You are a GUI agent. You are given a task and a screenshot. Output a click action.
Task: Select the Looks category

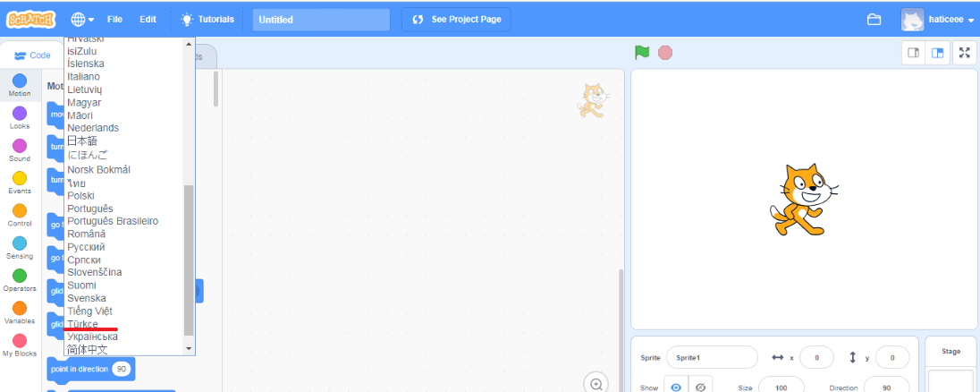pos(20,118)
